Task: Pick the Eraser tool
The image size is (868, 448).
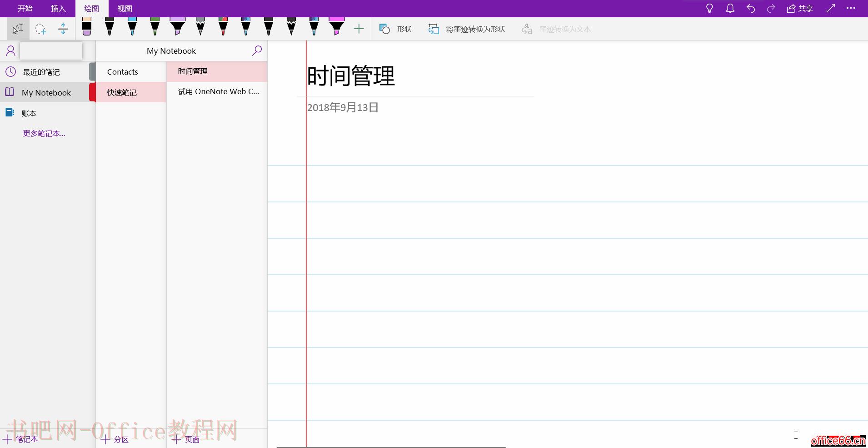Action: (87, 27)
